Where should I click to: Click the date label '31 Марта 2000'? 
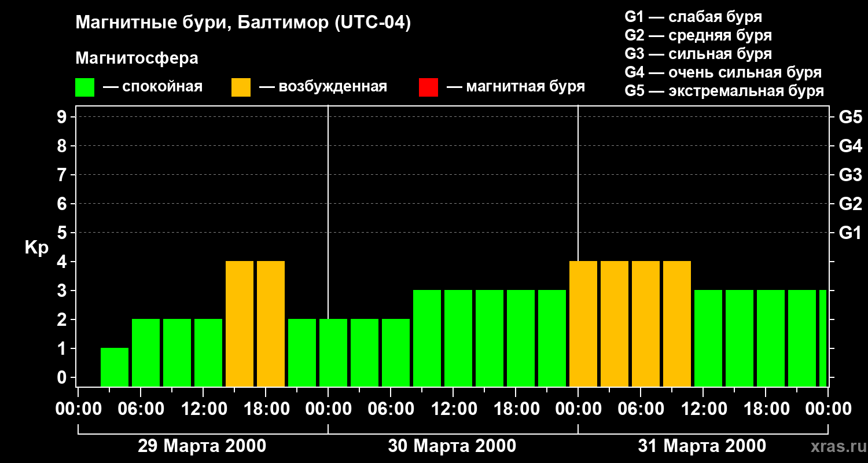pyautogui.click(x=702, y=446)
